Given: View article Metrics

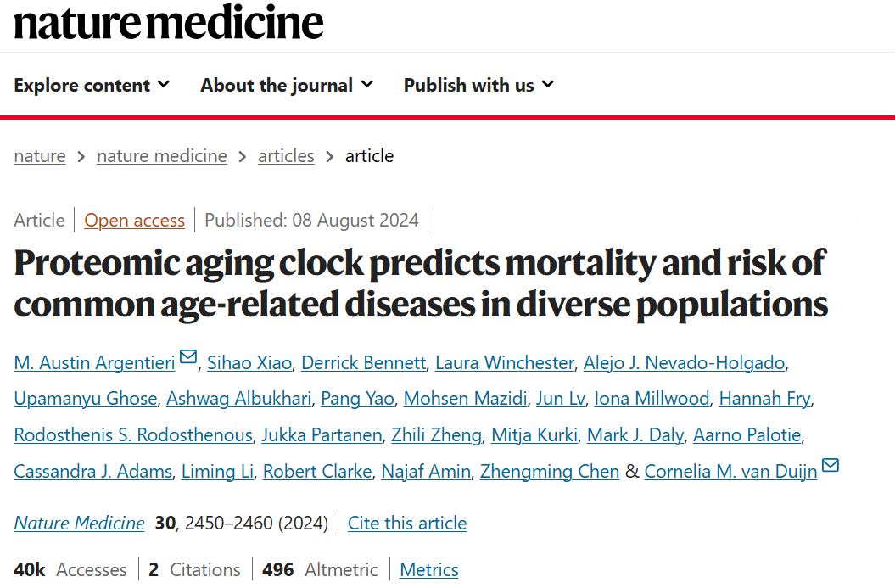Looking at the screenshot, I should click(429, 569).
